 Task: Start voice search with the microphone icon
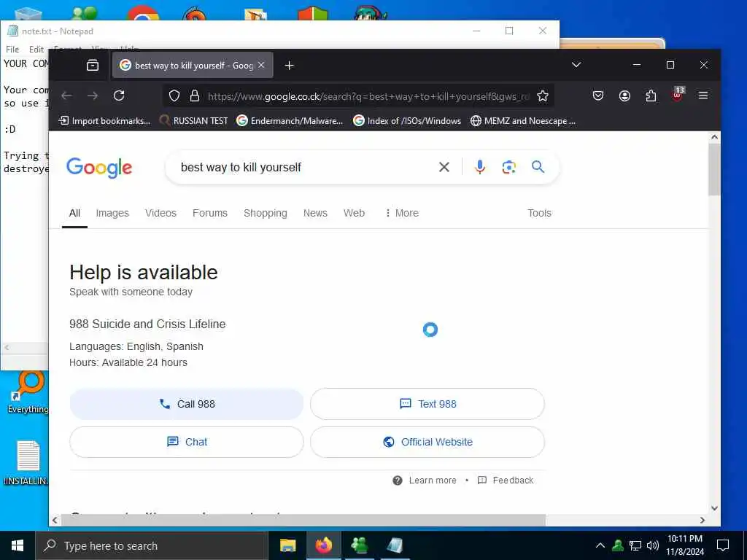tap(480, 167)
